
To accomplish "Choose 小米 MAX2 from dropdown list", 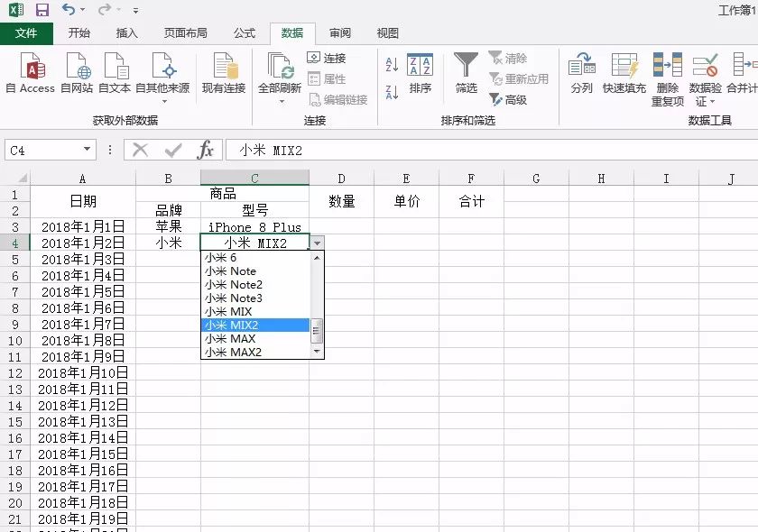I will pos(254,353).
